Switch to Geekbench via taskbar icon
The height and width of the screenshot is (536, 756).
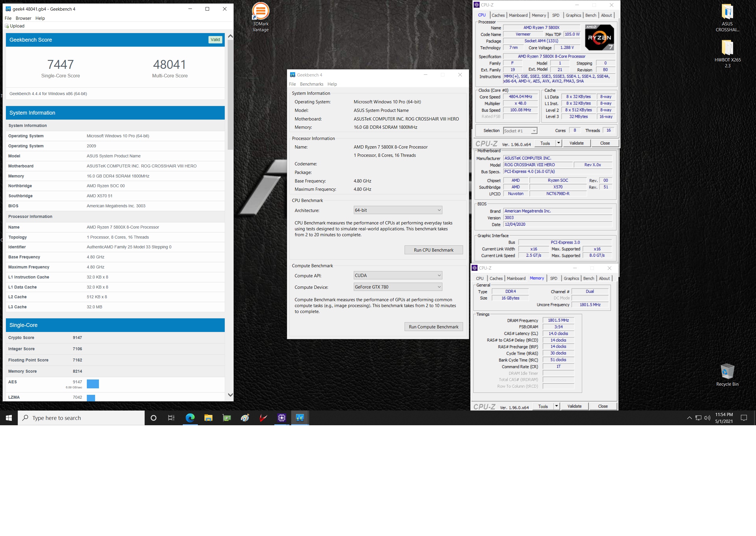coord(300,418)
